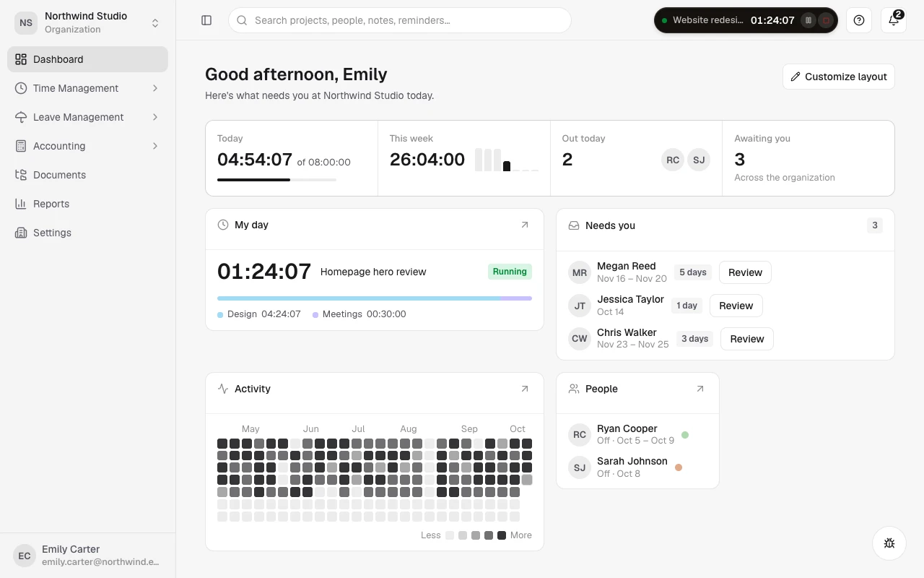Open Activity card expand arrow

pos(525,389)
